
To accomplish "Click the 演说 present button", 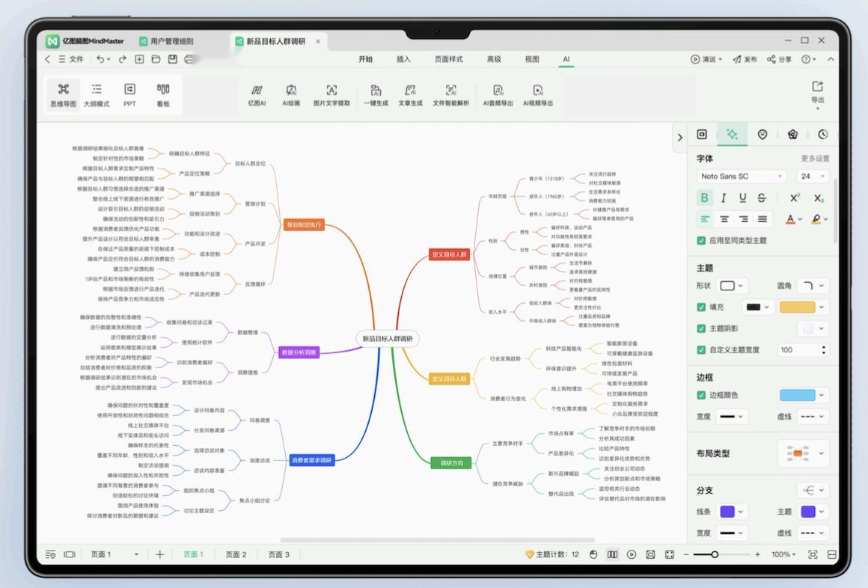I will click(706, 58).
